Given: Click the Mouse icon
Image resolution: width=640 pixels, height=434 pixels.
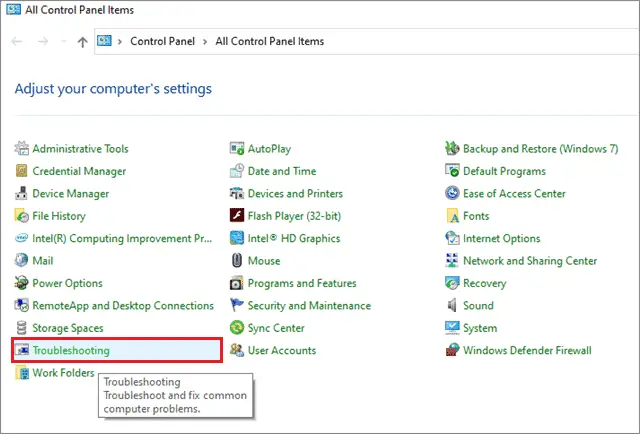Looking at the screenshot, I should click(x=237, y=260).
